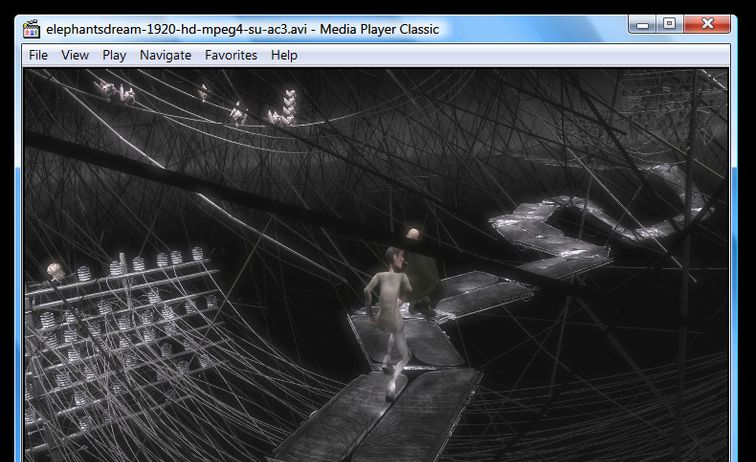Open the Play menu
The height and width of the screenshot is (462, 756).
(x=114, y=55)
